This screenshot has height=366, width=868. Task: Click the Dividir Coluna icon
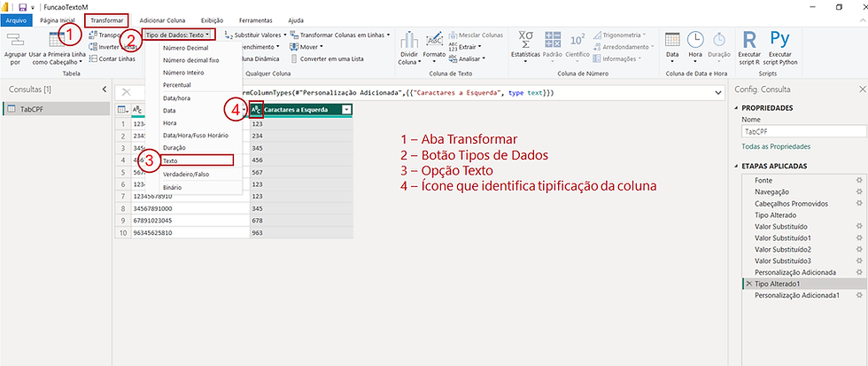pyautogui.click(x=409, y=39)
